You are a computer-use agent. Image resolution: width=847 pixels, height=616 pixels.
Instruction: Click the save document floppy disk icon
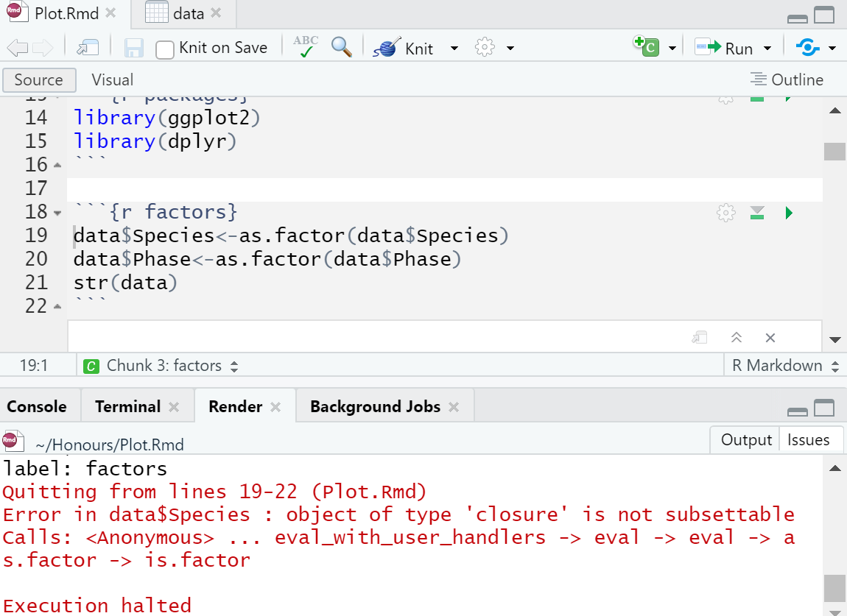coord(133,49)
